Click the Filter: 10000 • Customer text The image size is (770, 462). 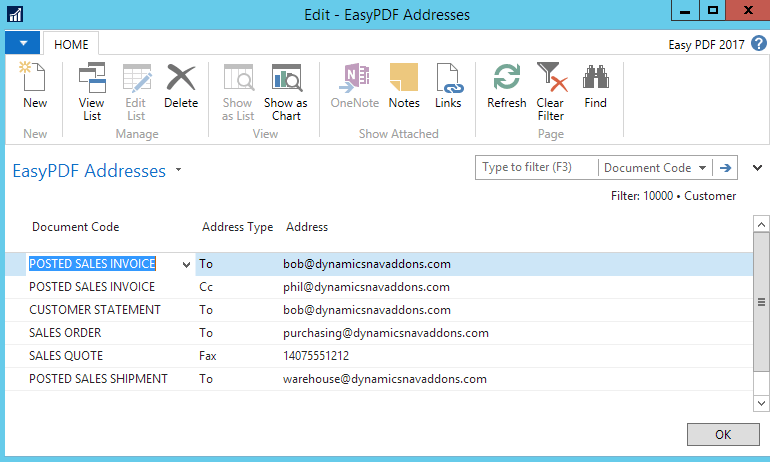click(673, 196)
